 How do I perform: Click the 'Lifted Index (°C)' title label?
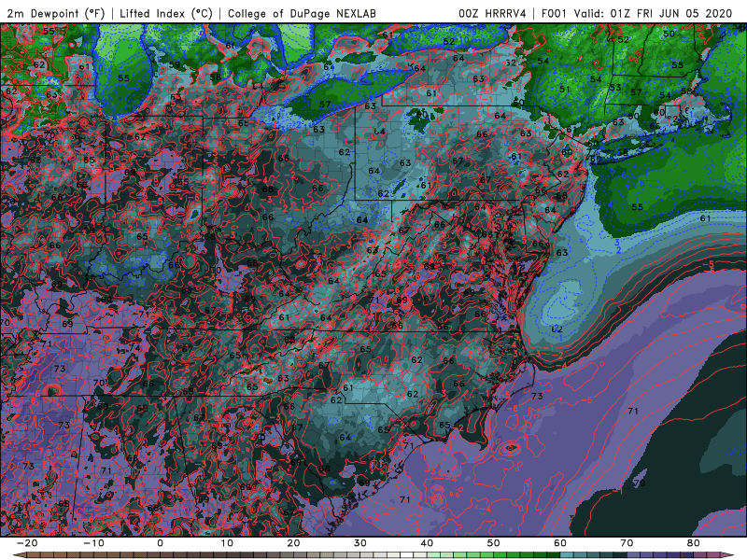coord(166,13)
